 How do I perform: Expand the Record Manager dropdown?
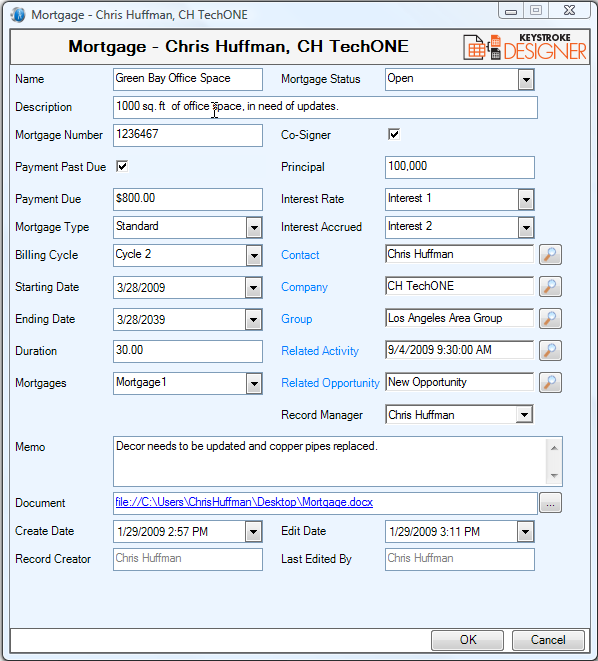coord(524,414)
